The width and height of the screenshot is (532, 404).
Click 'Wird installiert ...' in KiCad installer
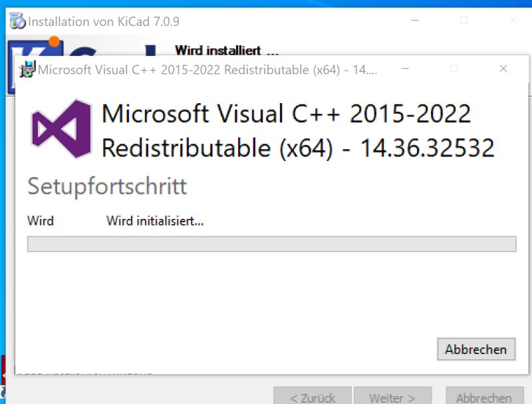(227, 50)
